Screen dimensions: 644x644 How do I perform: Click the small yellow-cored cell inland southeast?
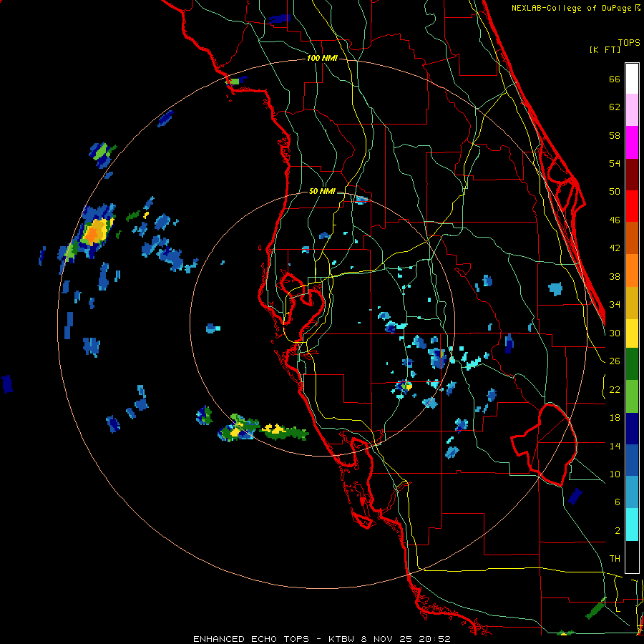point(403,386)
